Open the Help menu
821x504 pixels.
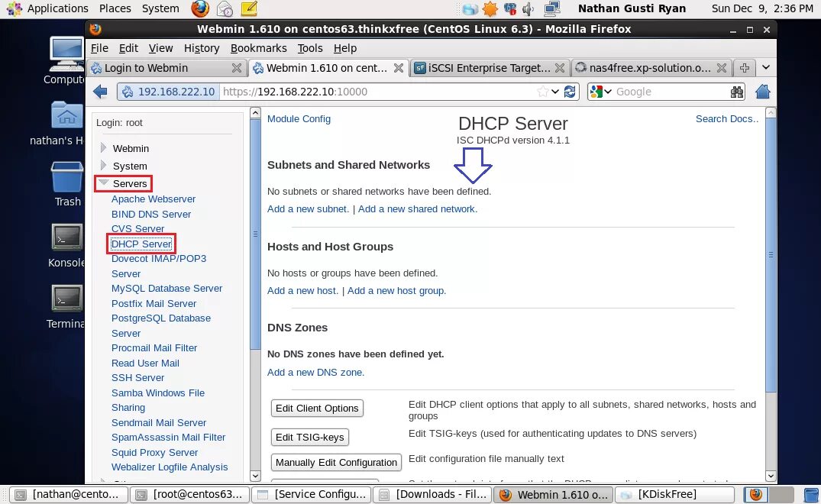pyautogui.click(x=345, y=48)
